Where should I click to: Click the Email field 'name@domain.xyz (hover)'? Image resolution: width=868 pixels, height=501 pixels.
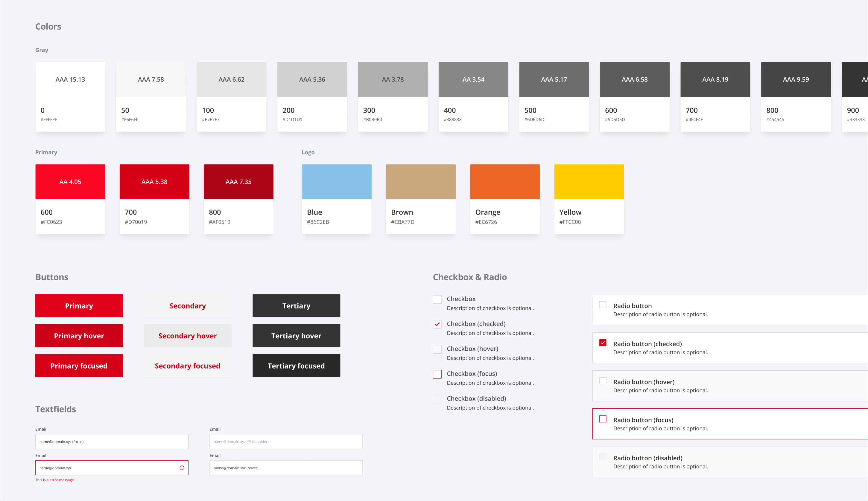(286, 468)
